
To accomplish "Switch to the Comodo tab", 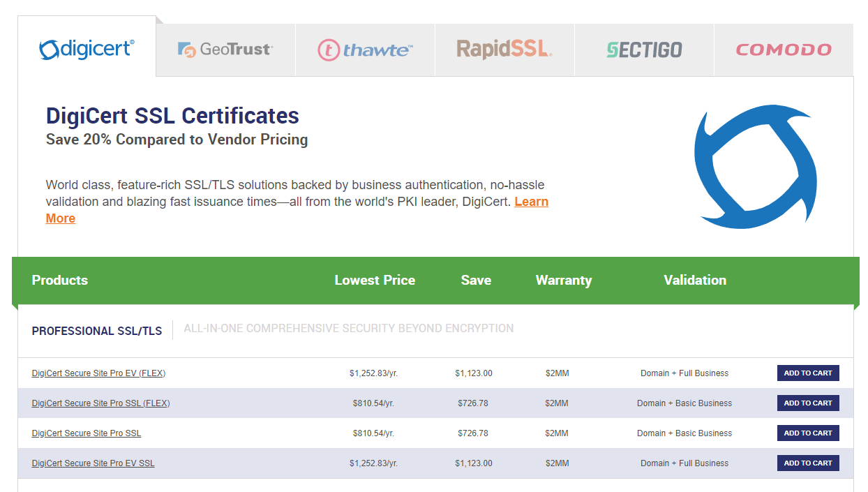I will click(784, 50).
